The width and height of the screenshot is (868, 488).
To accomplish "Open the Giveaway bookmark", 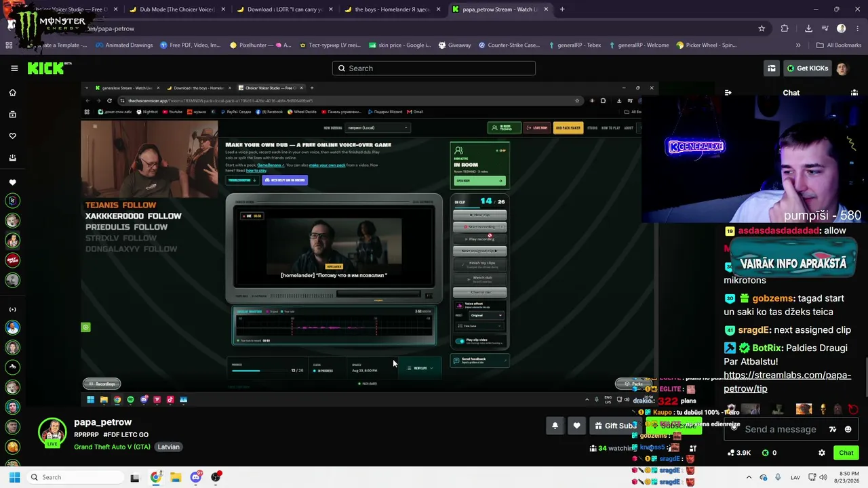I will point(454,45).
